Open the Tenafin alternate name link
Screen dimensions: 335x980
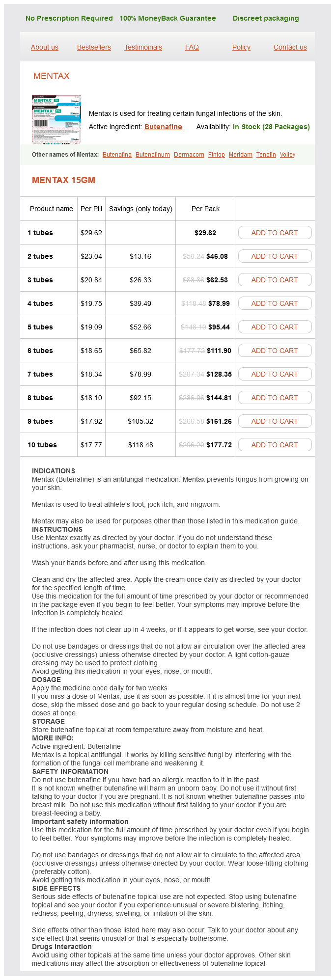click(266, 155)
